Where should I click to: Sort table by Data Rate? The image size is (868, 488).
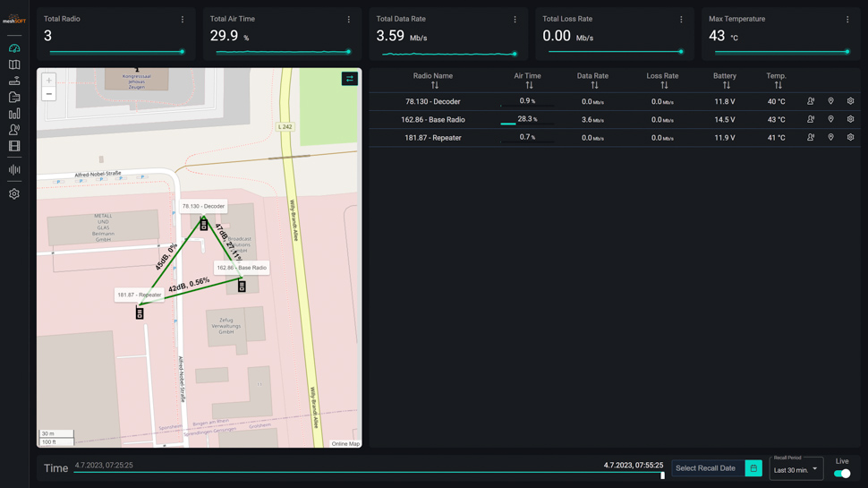pos(594,85)
